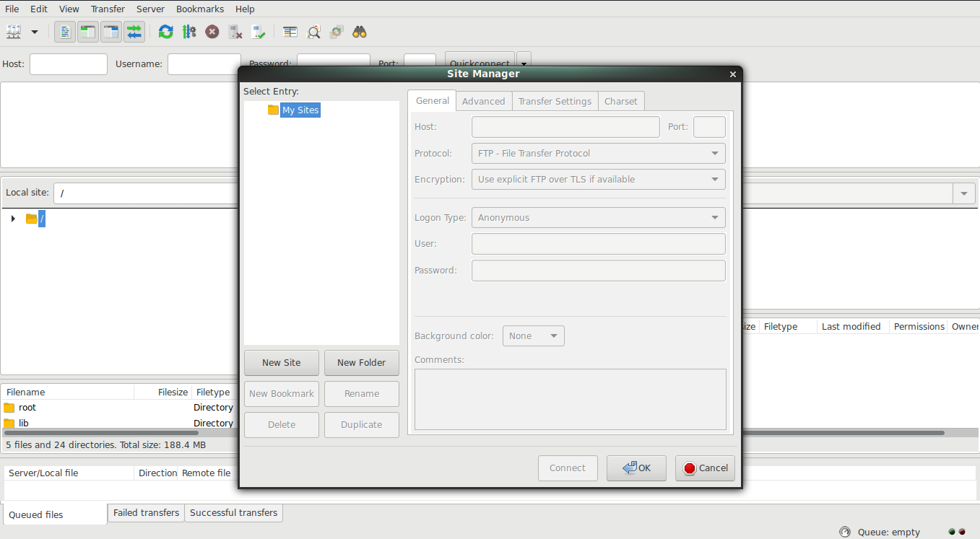The width and height of the screenshot is (980, 539).
Task: Click the New Site button
Action: 282,362
